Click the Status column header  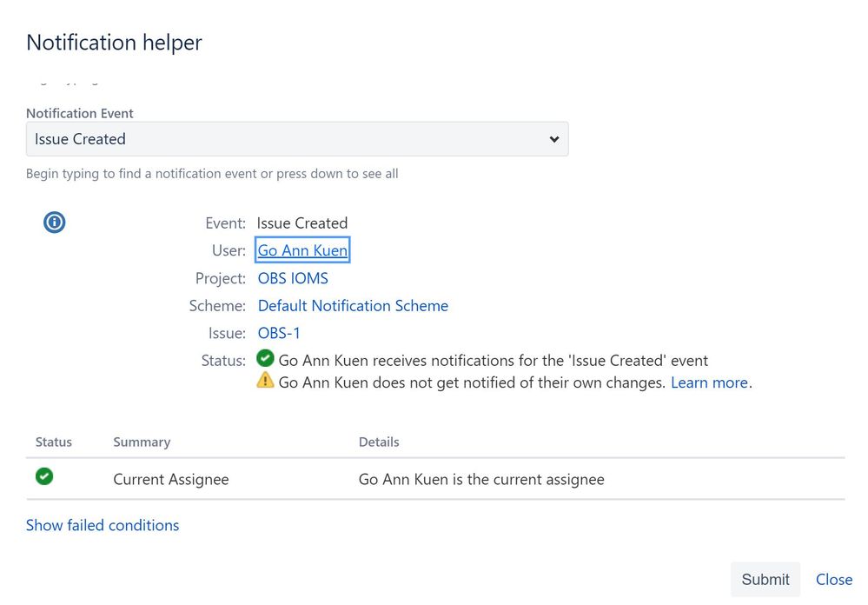tap(54, 442)
